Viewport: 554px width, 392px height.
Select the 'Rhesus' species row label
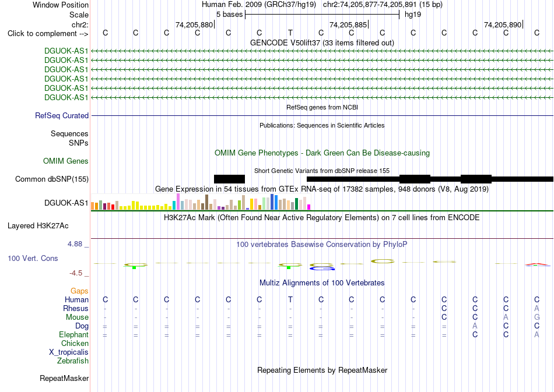click(x=76, y=308)
